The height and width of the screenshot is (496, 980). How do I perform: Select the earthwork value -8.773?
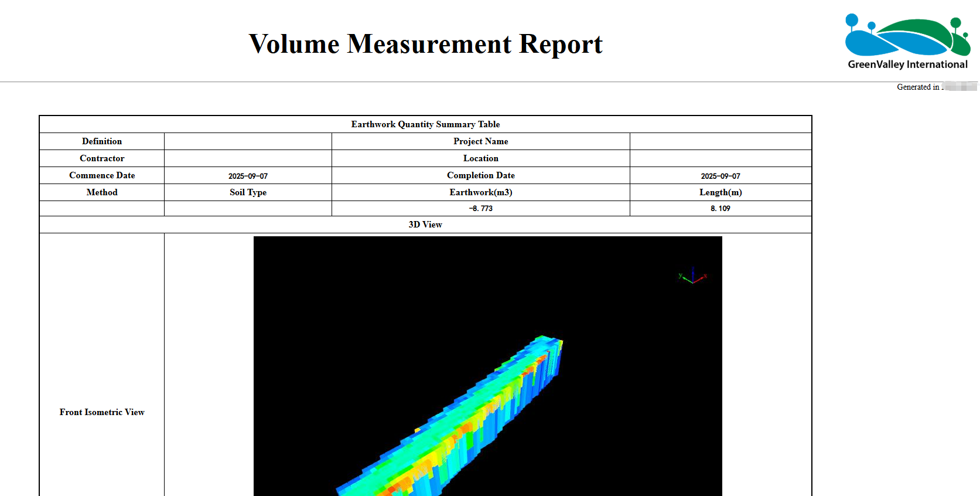(x=480, y=209)
